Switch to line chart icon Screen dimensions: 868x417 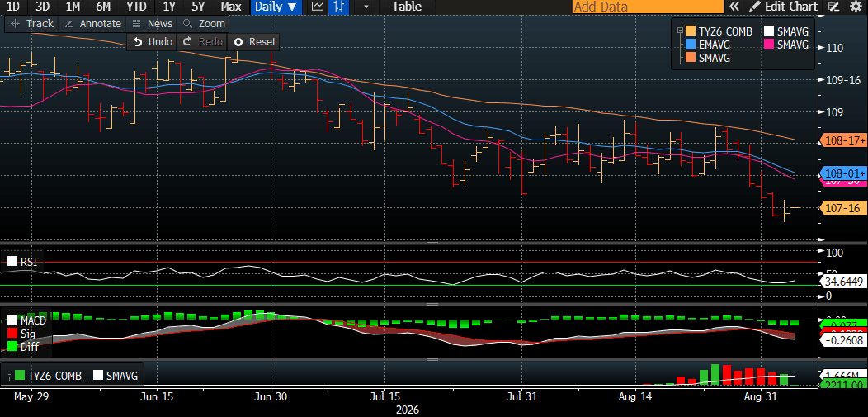pos(318,7)
